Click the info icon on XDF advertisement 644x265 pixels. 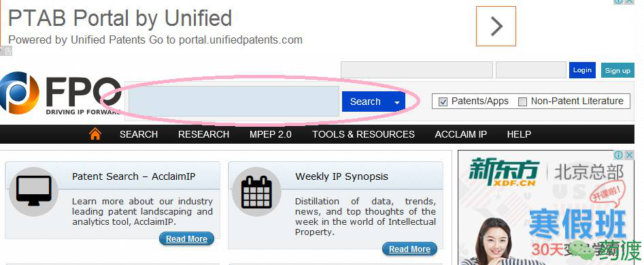coord(618,155)
